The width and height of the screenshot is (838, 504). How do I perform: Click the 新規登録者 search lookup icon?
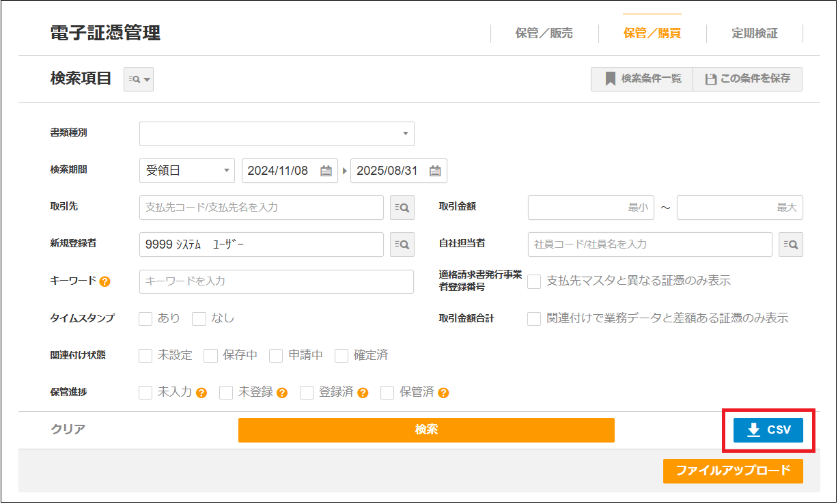[402, 244]
